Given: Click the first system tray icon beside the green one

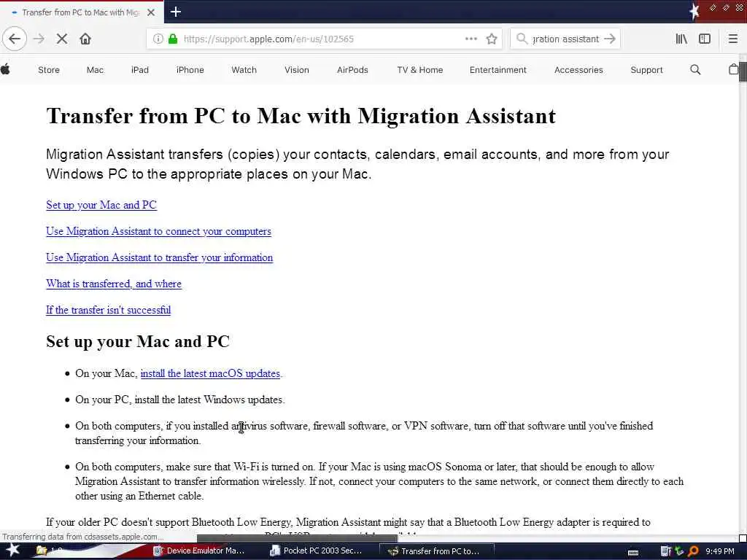Looking at the screenshot, I should pos(666,551).
